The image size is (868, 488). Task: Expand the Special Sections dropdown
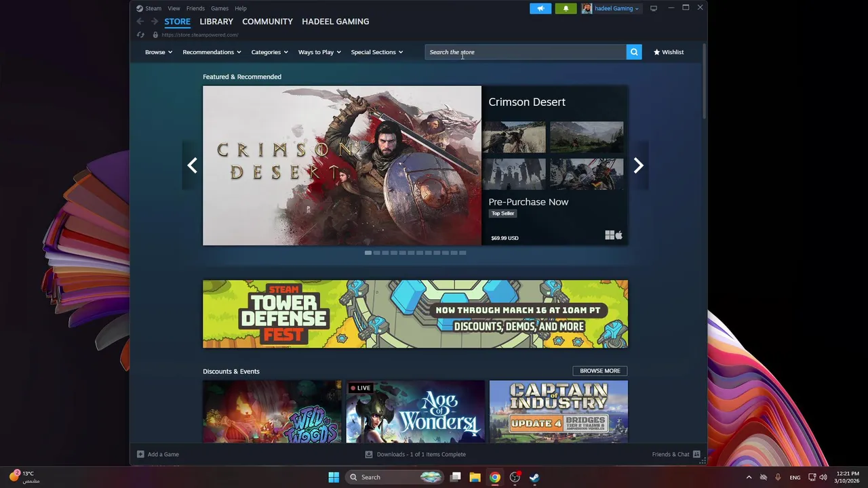377,52
